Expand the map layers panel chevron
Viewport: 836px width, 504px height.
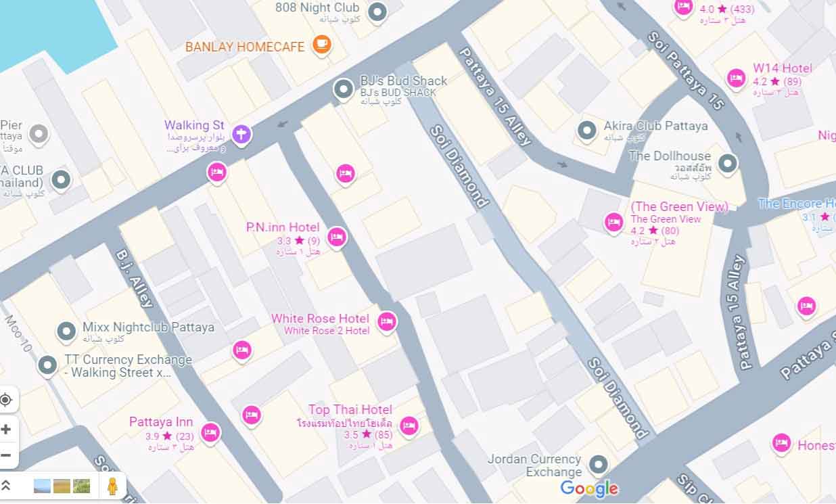click(6, 486)
